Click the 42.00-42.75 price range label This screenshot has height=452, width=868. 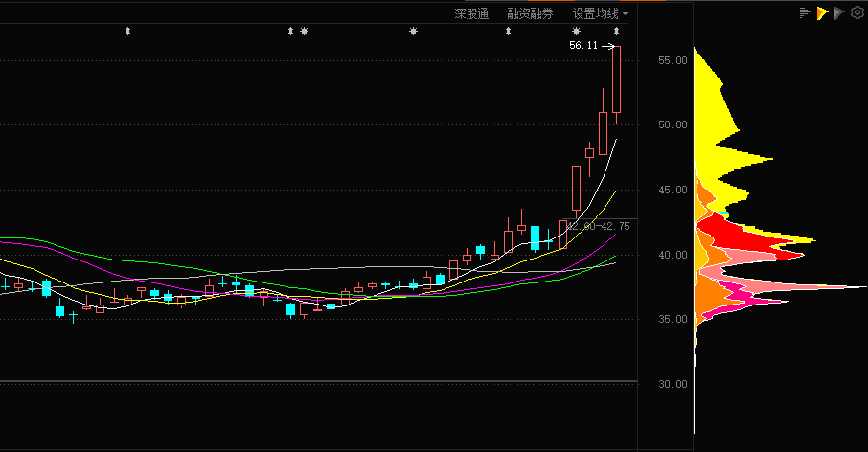coord(599,226)
